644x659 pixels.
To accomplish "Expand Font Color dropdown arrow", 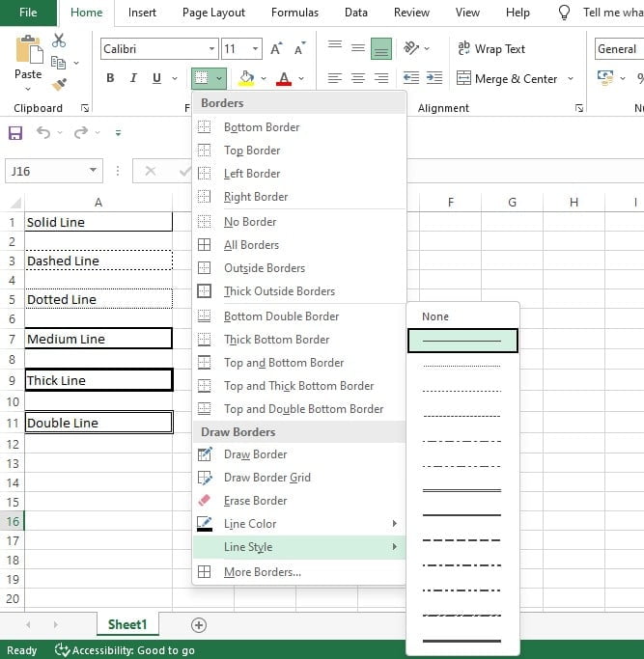I will click(x=301, y=78).
